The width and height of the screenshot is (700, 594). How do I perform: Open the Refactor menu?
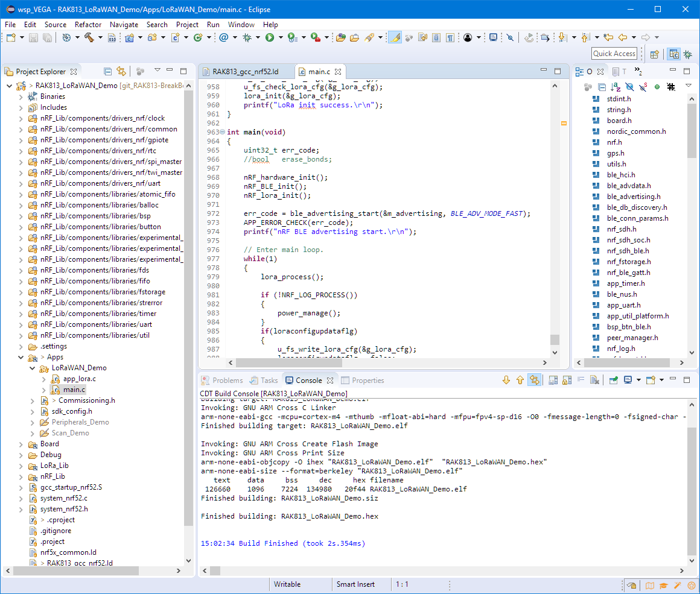click(88, 25)
